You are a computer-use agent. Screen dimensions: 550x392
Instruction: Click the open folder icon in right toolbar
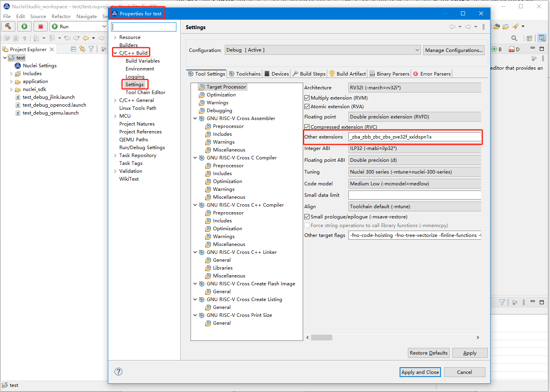click(506, 26)
